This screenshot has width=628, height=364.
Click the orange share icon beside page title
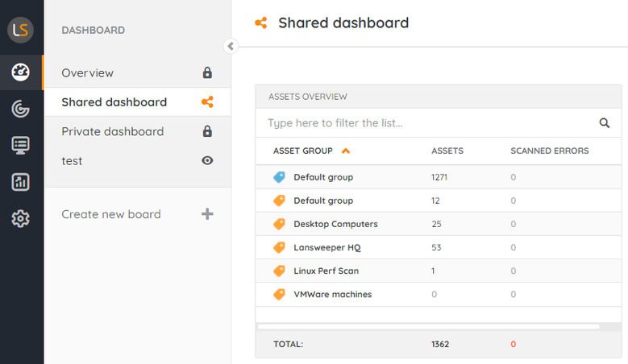coord(261,23)
